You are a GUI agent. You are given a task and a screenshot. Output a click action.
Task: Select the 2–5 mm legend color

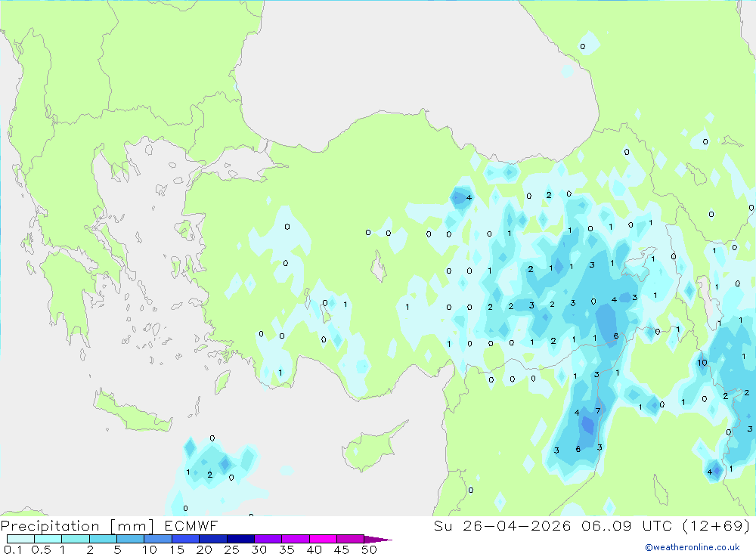click(103, 539)
